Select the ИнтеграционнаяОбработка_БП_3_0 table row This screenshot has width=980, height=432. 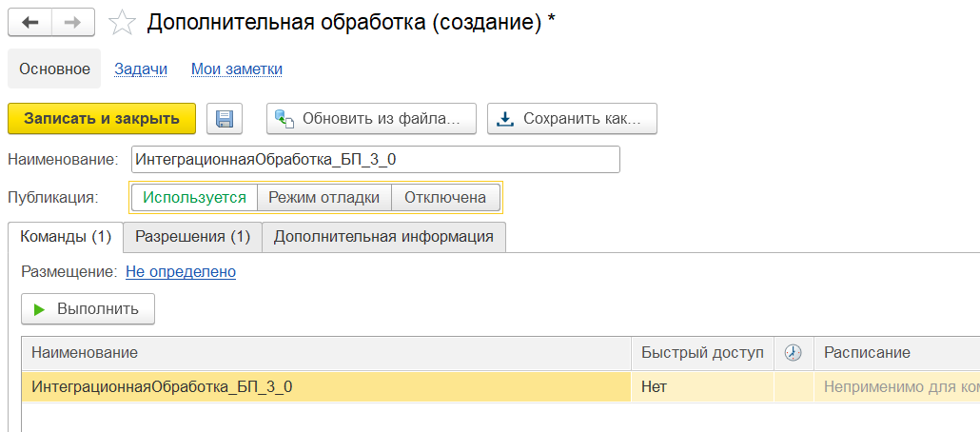[x=500, y=387]
